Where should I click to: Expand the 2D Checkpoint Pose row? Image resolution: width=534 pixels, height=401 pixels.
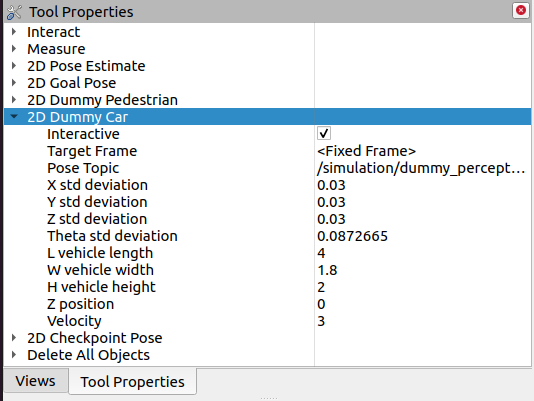(x=14, y=338)
